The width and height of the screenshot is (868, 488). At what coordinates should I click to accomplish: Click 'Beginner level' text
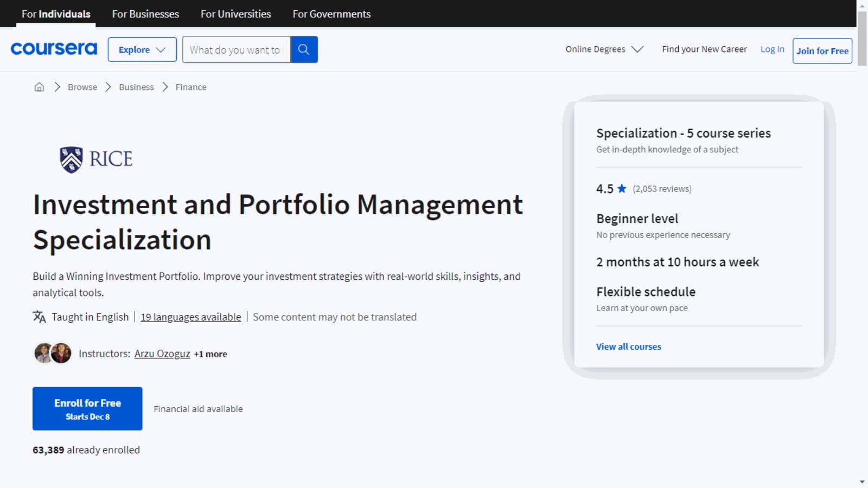637,219
